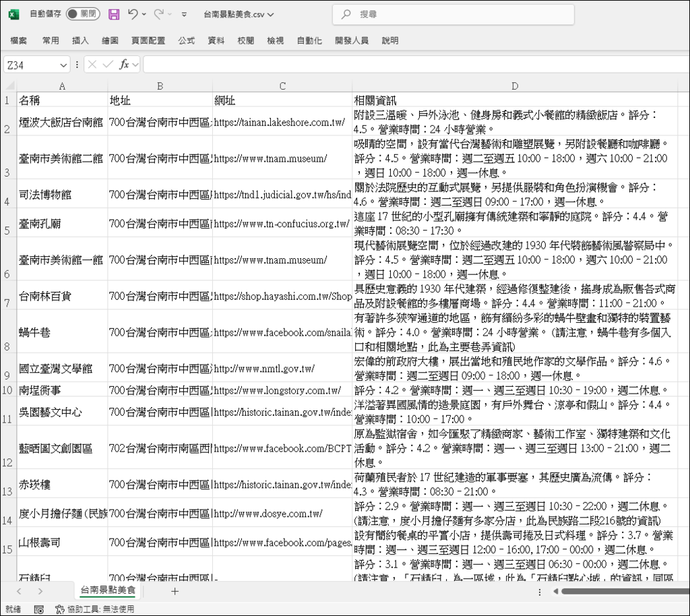Image resolution: width=690 pixels, height=616 pixels.
Task: Select the cell 國立臺灣文學館
Action: tap(62, 368)
